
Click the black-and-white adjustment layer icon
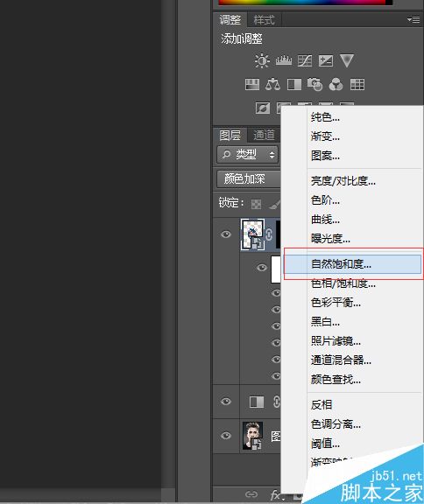[x=257, y=402]
